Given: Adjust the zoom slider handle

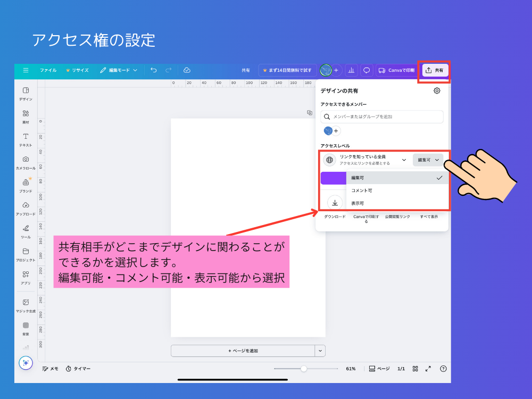Looking at the screenshot, I should click(x=303, y=369).
